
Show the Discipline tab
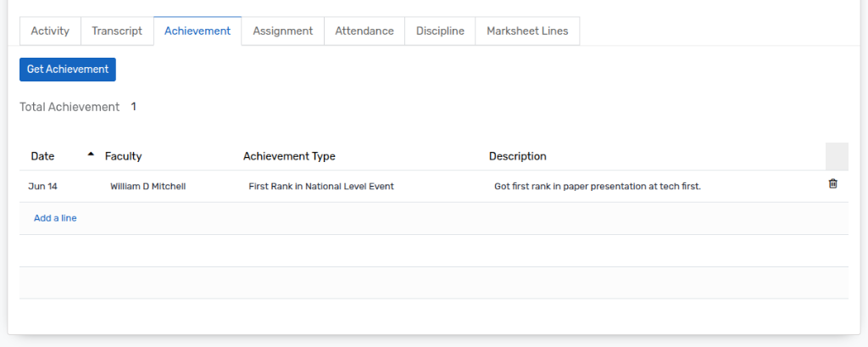(x=440, y=31)
